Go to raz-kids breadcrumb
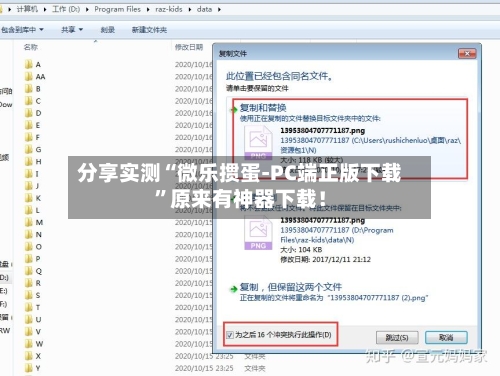This screenshot has width=500, height=376. pyautogui.click(x=169, y=9)
